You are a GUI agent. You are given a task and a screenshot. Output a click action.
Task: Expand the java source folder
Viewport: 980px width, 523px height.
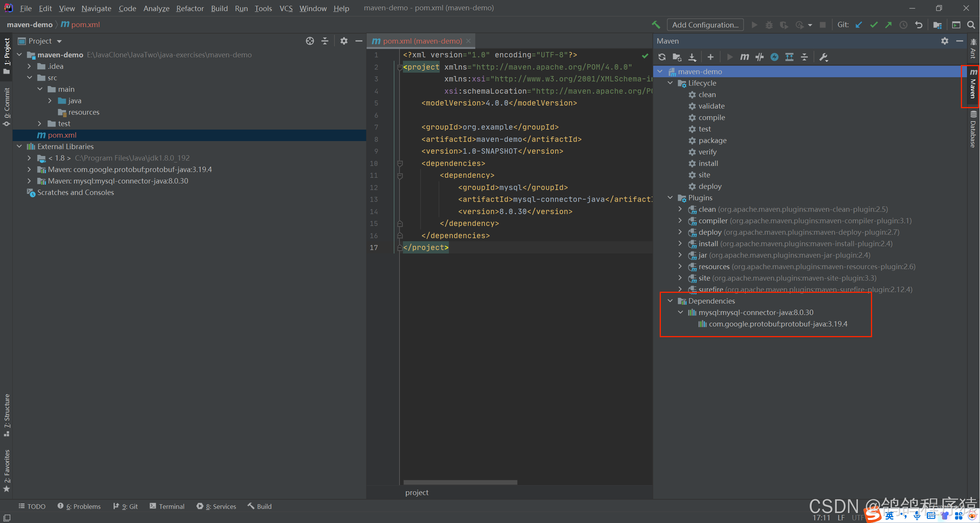point(50,101)
